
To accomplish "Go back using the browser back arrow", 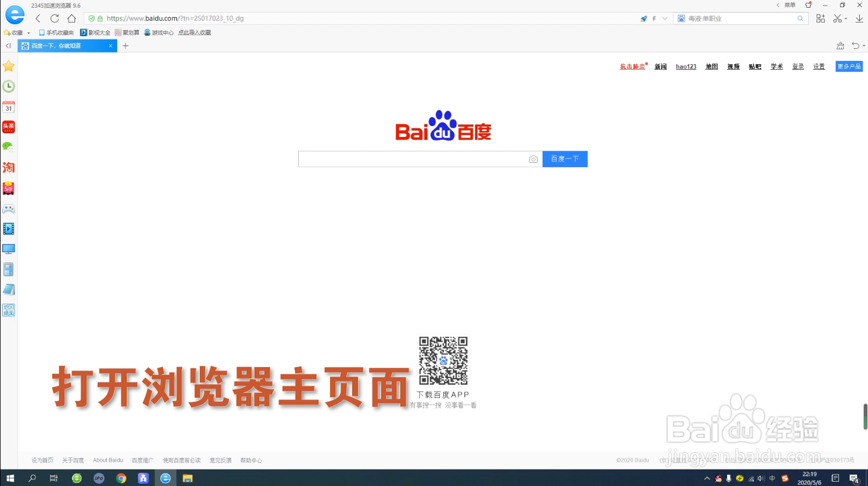I will tap(38, 18).
